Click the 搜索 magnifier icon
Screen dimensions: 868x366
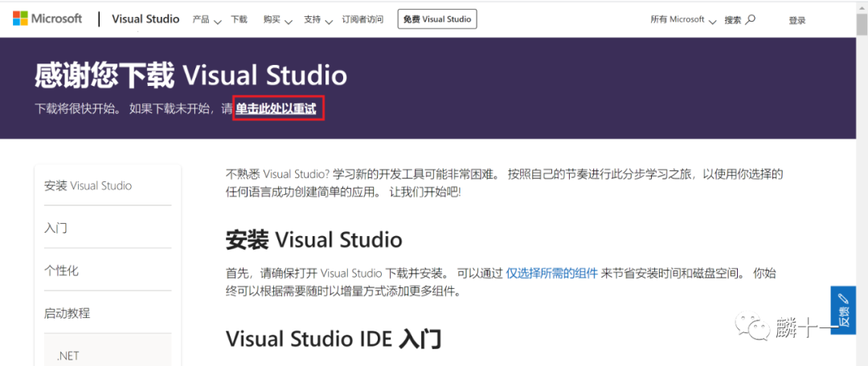coord(750,19)
